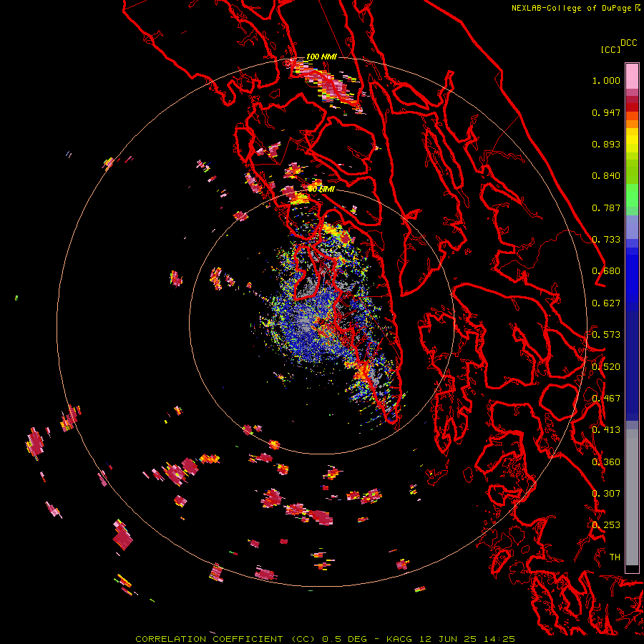Select the 0.680 legend value

606,271
